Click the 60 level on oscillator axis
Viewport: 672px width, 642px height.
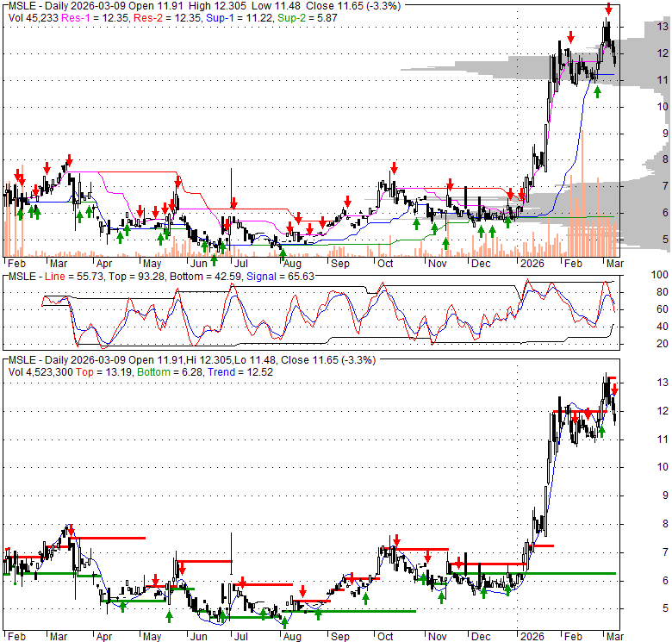point(663,309)
